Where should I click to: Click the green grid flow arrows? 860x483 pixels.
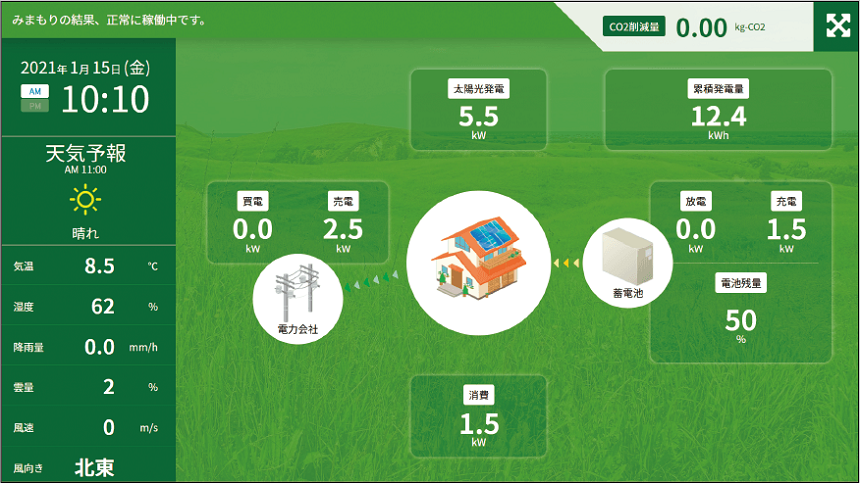(373, 281)
